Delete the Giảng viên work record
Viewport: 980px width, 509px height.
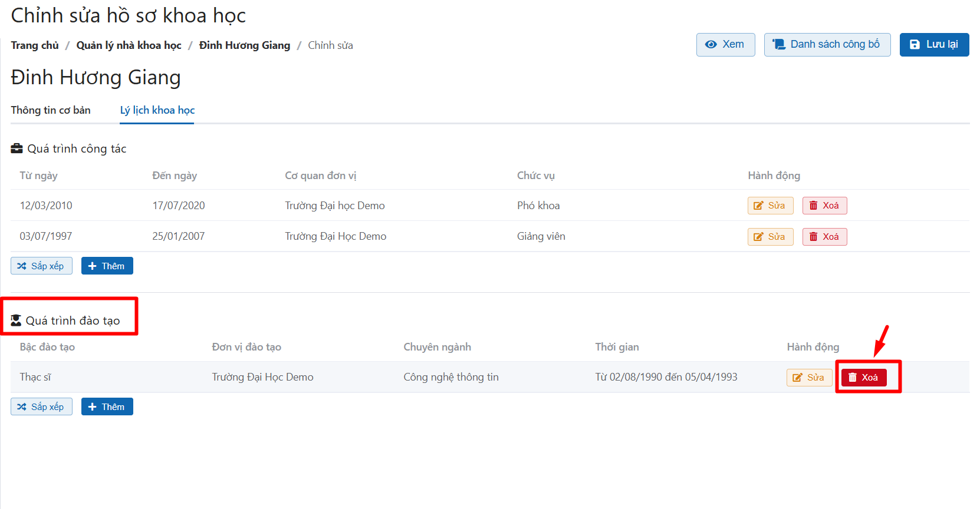click(x=824, y=237)
